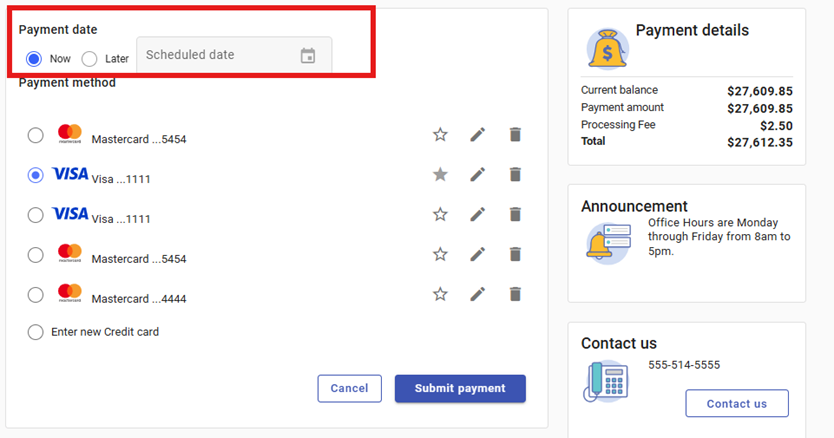Delete the second Visa ...1111 card

(515, 214)
